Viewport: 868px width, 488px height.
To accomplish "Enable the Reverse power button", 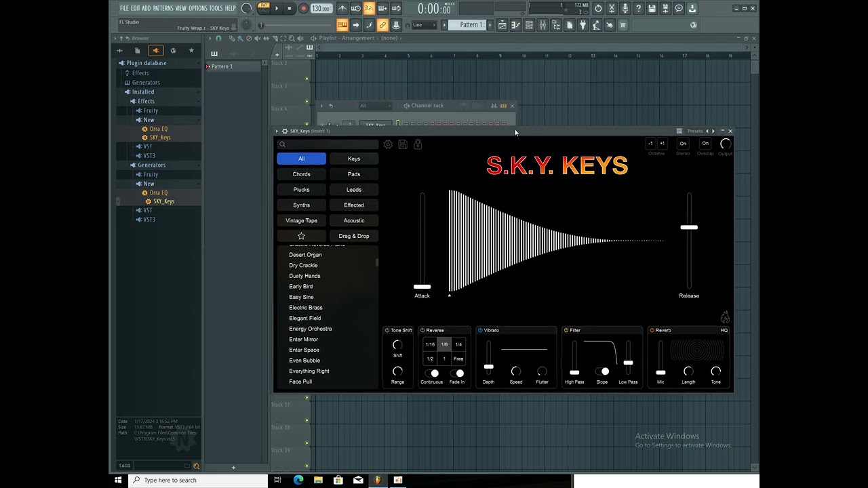I will pos(422,330).
